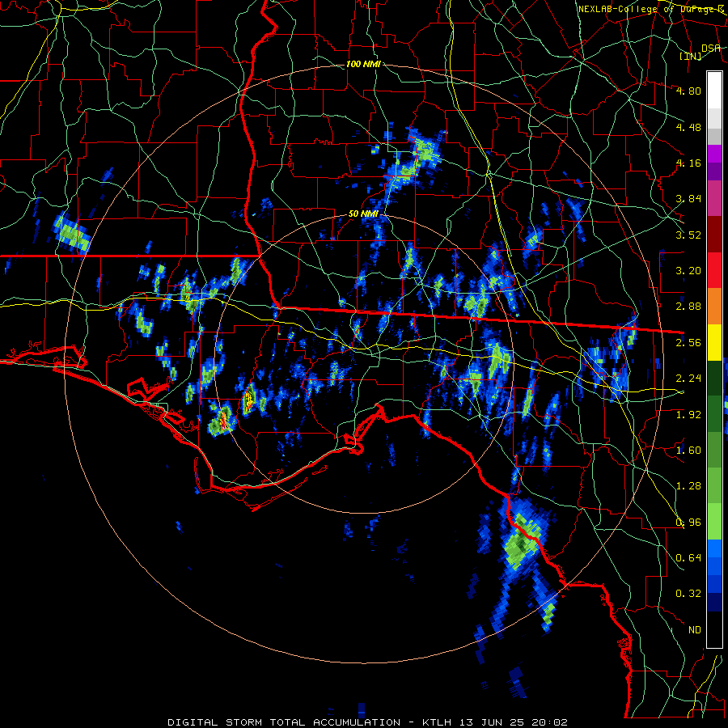Click the 100 NMI range ring label
This screenshot has width=728, height=728.
(363, 64)
